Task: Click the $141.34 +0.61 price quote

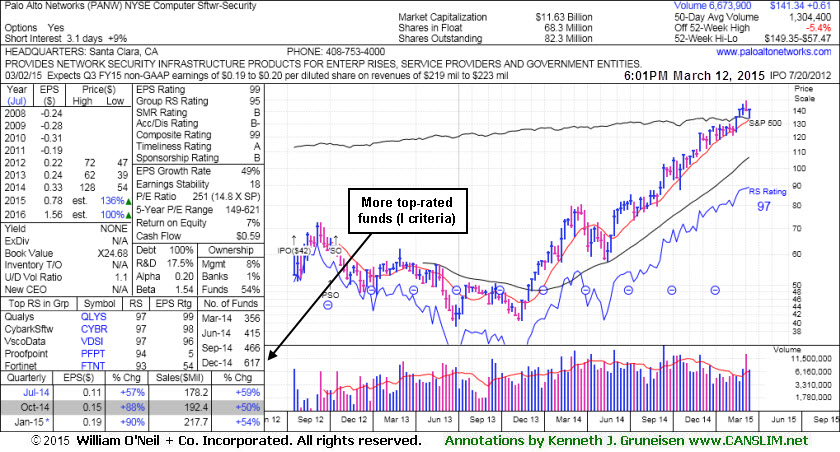Action: click(800, 6)
